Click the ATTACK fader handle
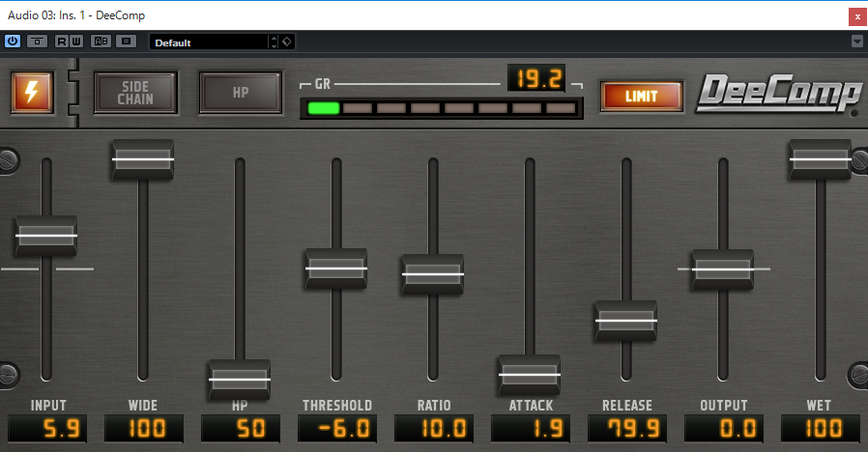The height and width of the screenshot is (452, 868). click(530, 375)
